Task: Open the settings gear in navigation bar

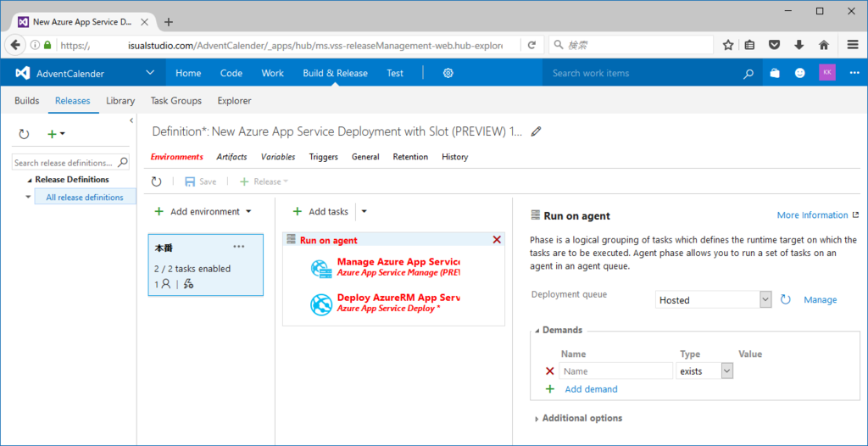Action: coord(448,73)
